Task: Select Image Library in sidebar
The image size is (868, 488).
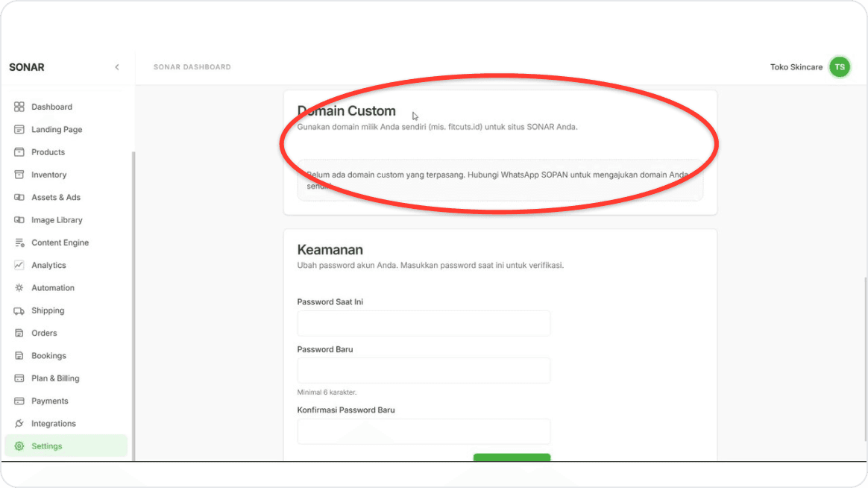Action: tap(66, 220)
